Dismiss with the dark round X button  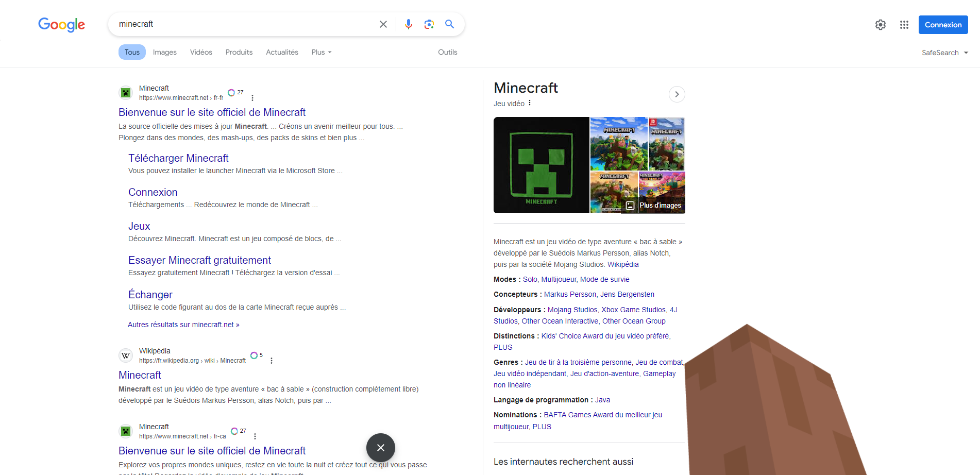click(x=381, y=448)
